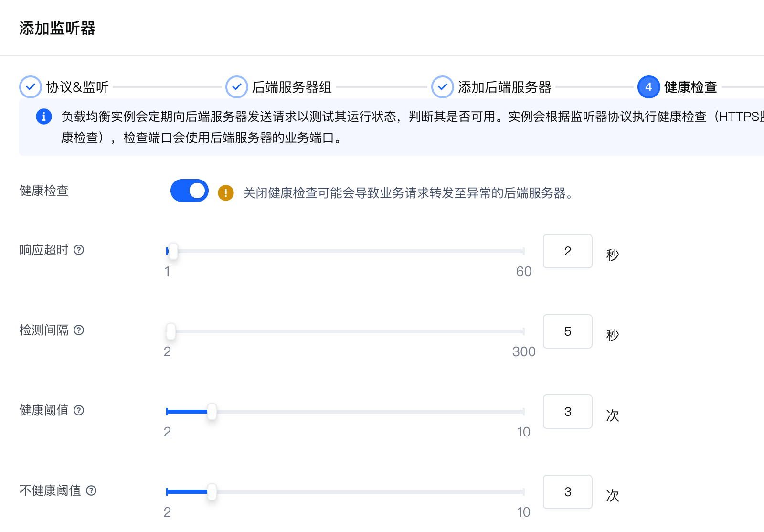Image resolution: width=764 pixels, height=532 pixels.
Task: Click the help icon beside 不健康阈值
Action: pyautogui.click(x=92, y=490)
